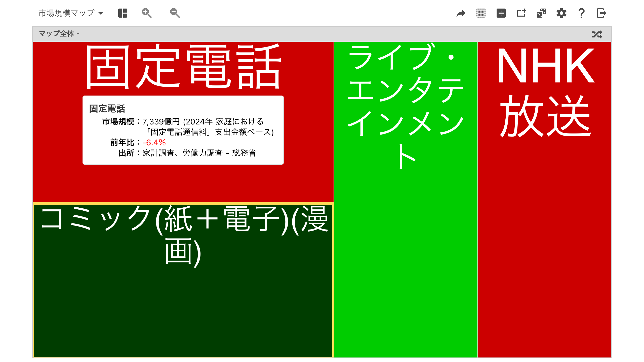Click the -6.4% value in tooltip
Viewport: 644px width, 362px height.
[x=154, y=143]
